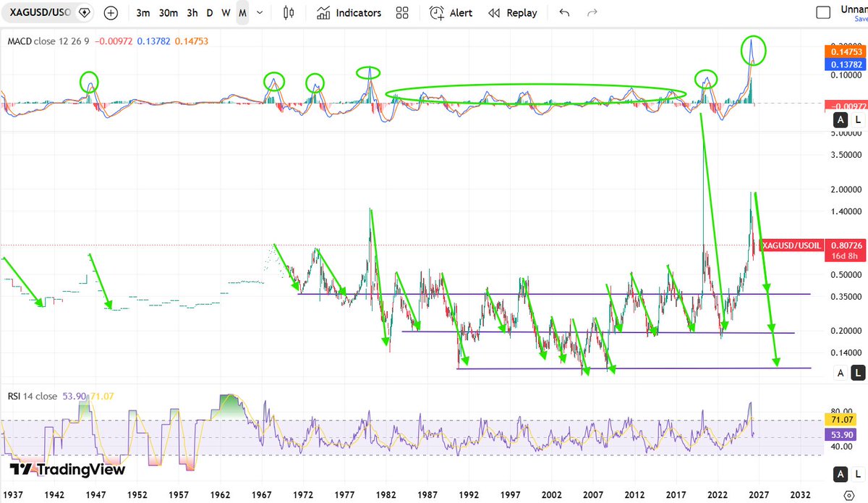Start bar Replay mode
The image size is (868, 503).
[513, 12]
